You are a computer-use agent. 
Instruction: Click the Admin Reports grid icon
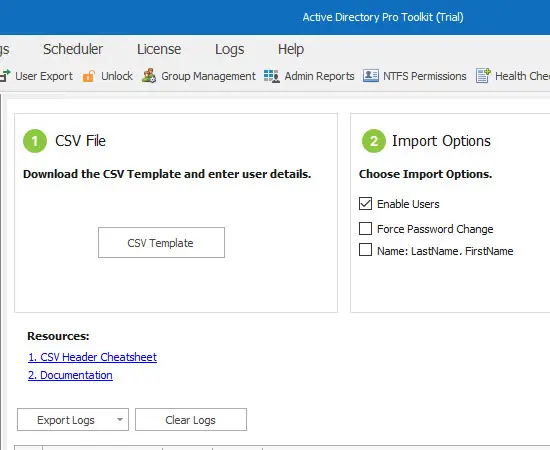pyautogui.click(x=271, y=76)
